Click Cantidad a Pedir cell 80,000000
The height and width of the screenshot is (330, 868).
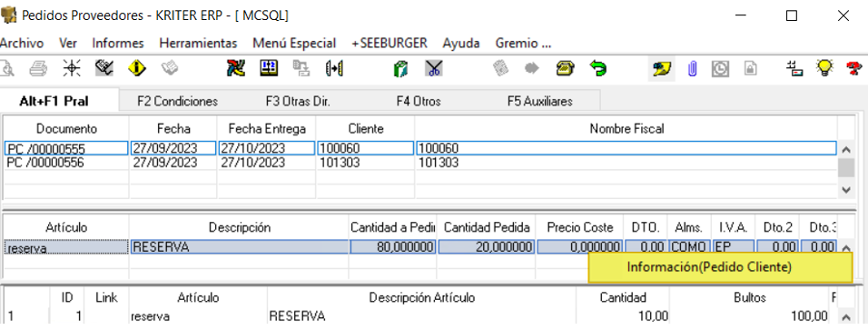393,246
